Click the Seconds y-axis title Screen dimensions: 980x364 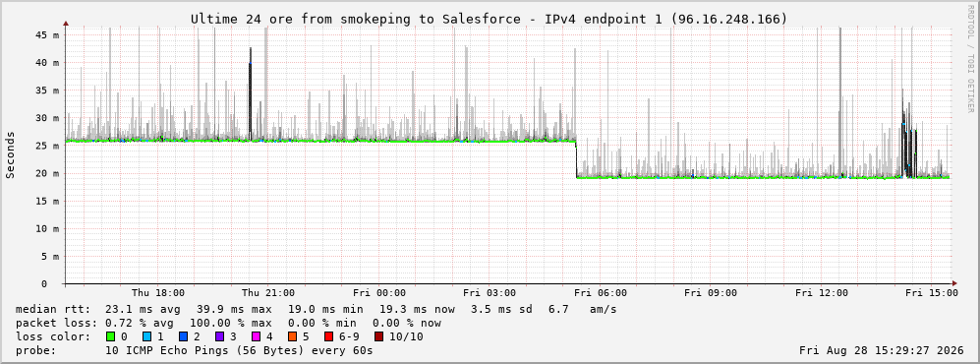point(11,155)
